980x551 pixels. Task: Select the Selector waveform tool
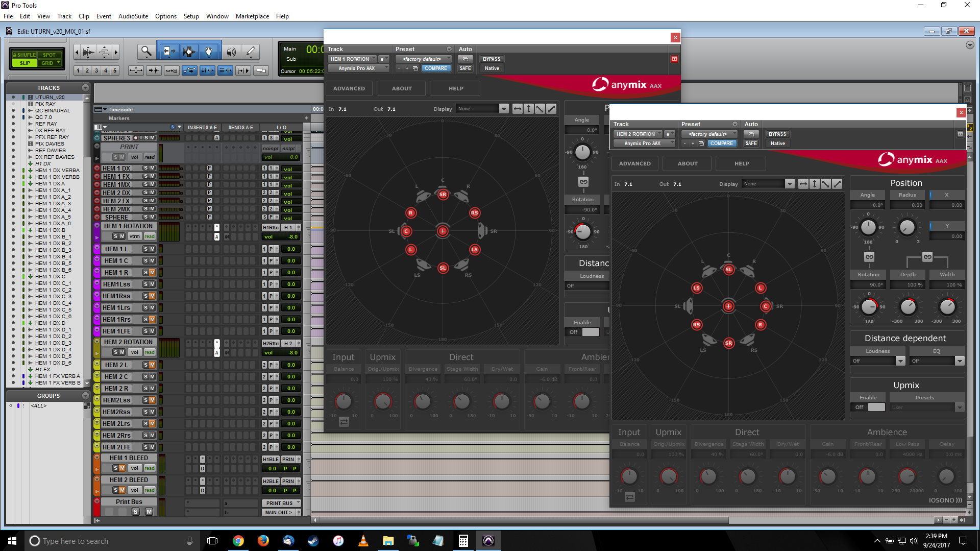point(189,52)
